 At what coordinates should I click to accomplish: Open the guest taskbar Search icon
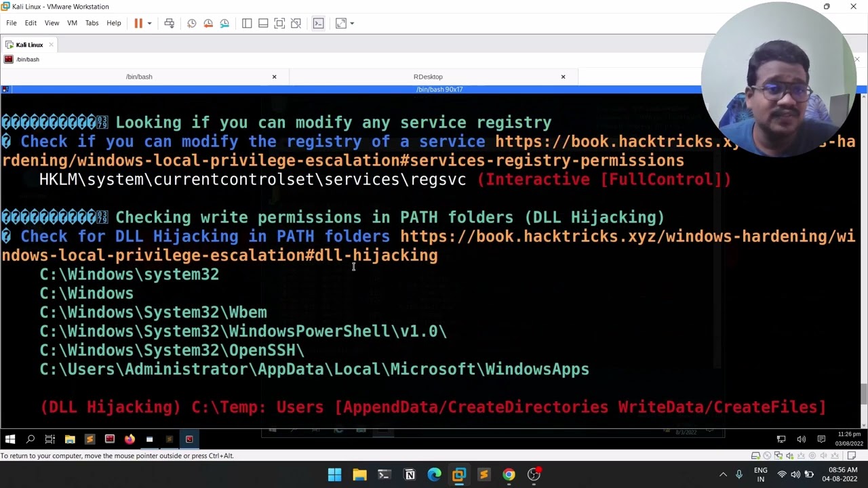pos(30,439)
